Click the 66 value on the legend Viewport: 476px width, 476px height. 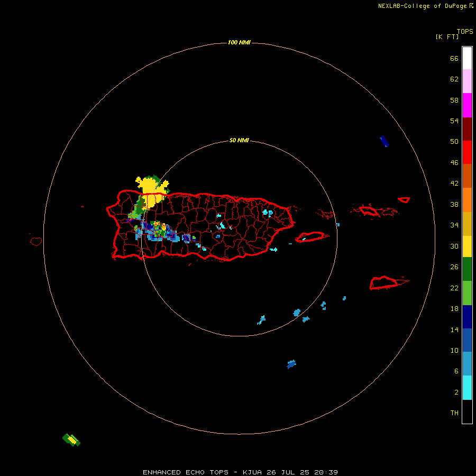(x=454, y=58)
